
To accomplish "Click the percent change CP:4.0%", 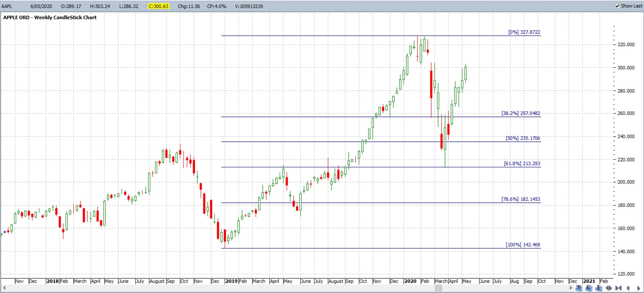I will (x=217, y=6).
